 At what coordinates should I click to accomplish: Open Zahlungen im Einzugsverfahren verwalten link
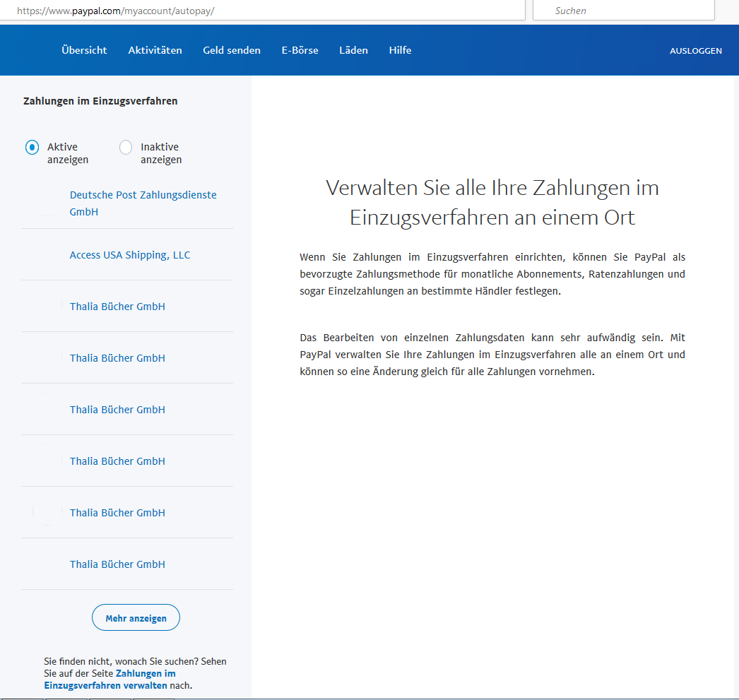pyautogui.click(x=110, y=680)
